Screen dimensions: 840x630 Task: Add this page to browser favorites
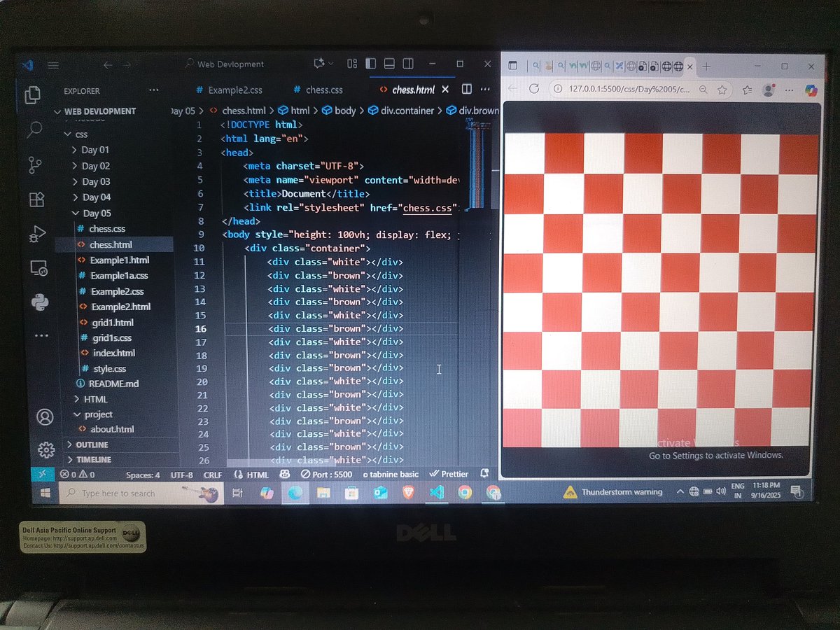(x=723, y=90)
